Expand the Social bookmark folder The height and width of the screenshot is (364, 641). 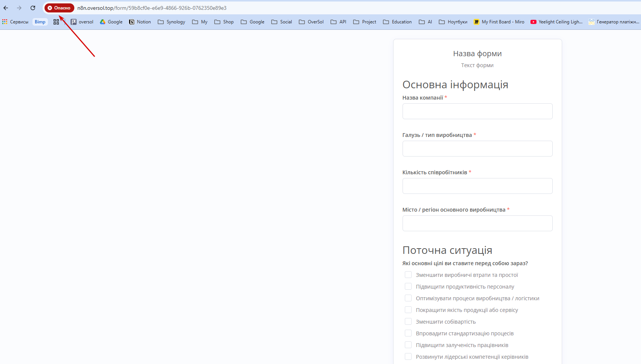coord(282,22)
